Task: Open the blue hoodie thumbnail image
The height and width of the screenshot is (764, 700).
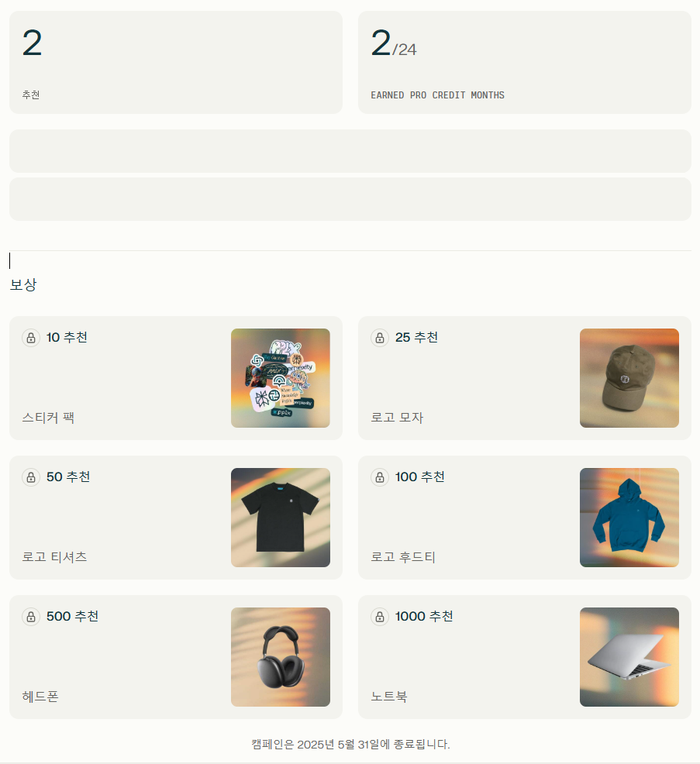Action: (x=629, y=518)
